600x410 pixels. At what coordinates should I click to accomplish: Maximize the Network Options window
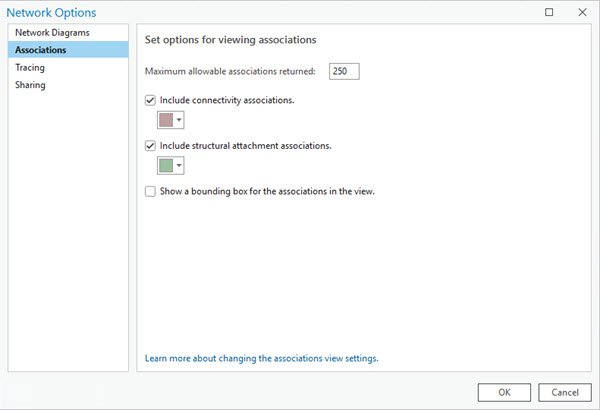tap(549, 12)
